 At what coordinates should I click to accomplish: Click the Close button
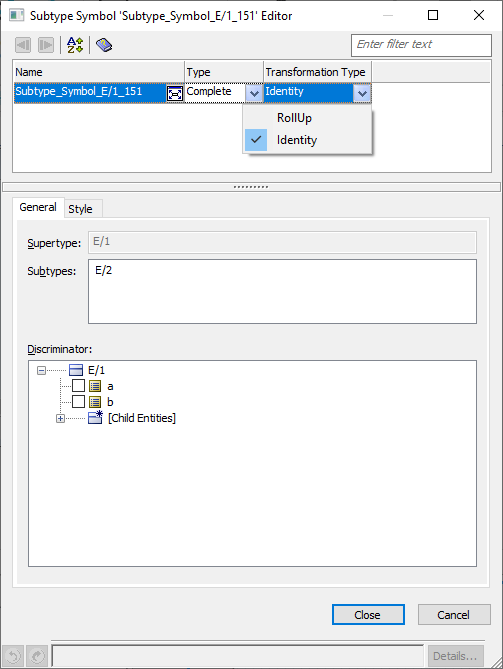tap(368, 614)
